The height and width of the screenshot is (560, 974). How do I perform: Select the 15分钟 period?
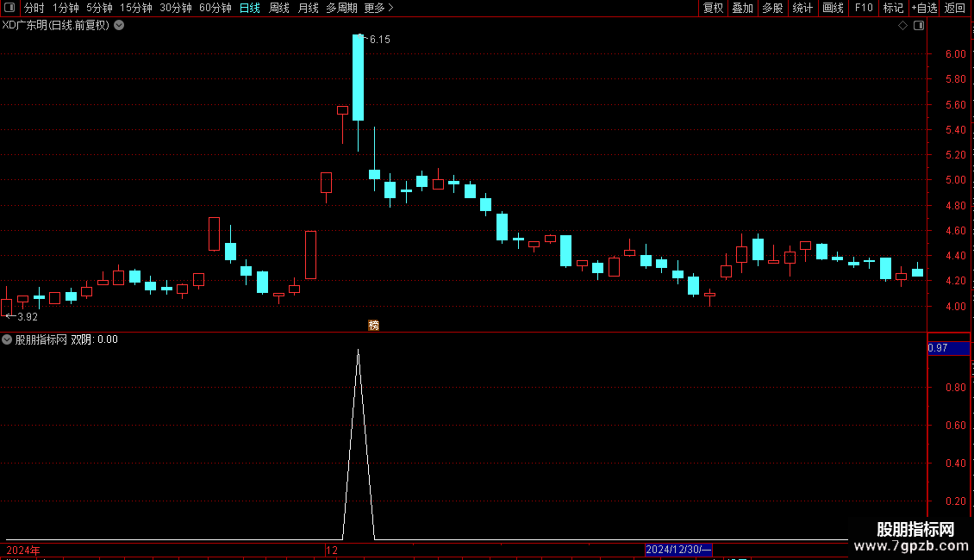[135, 8]
